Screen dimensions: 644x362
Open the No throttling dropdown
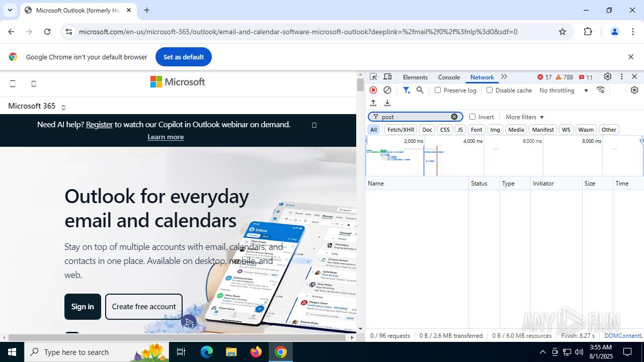pyautogui.click(x=564, y=90)
